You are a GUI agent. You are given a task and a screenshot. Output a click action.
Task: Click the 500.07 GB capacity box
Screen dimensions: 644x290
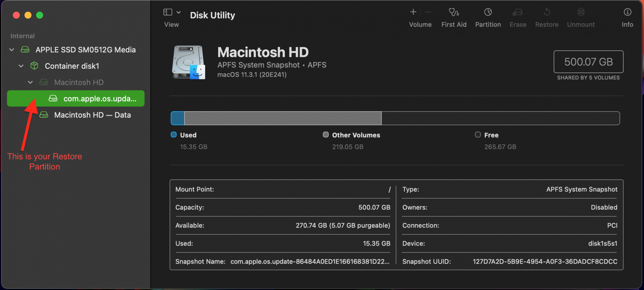click(588, 62)
